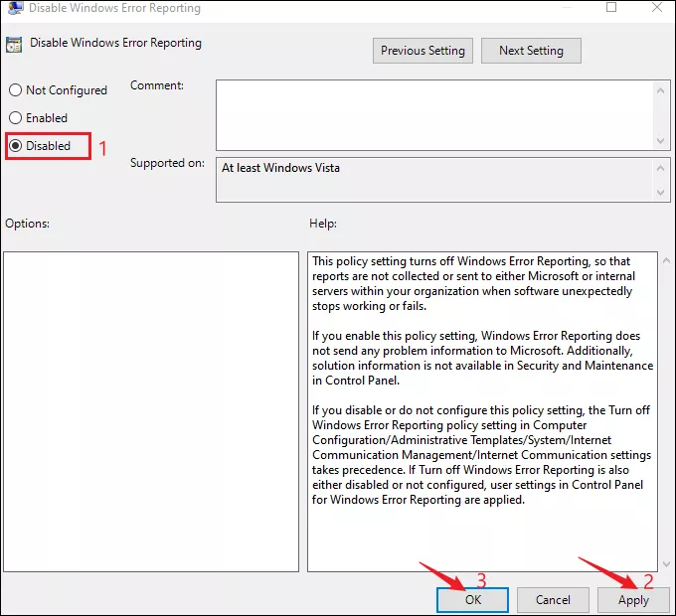This screenshot has width=676, height=616.
Task: Click the Apply button
Action: (x=633, y=600)
